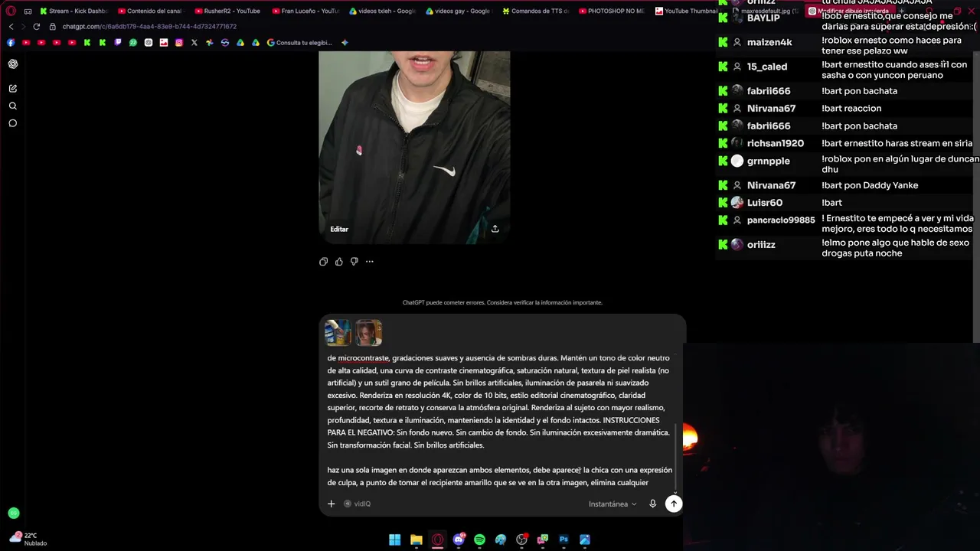Switch to the videos txleh Google Drive tab
This screenshot has height=551, width=980.
tap(382, 11)
